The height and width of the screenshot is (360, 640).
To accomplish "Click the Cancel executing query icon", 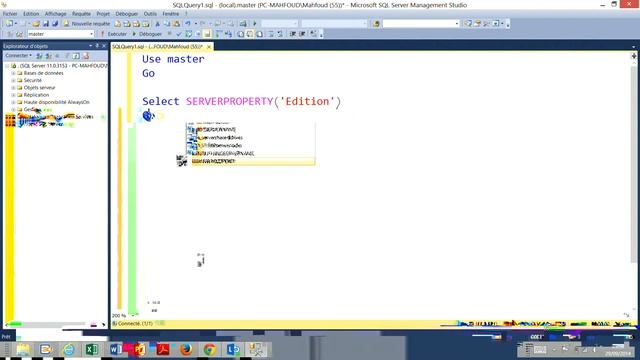I will (169, 34).
